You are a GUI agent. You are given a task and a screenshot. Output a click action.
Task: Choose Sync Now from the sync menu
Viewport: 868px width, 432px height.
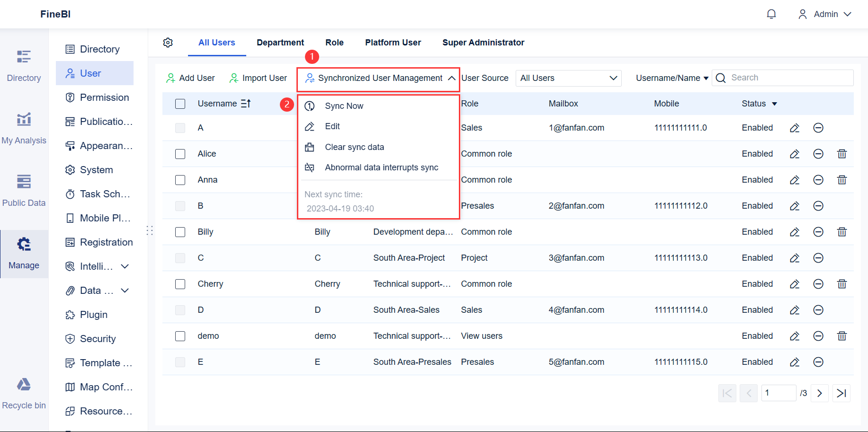(x=344, y=106)
